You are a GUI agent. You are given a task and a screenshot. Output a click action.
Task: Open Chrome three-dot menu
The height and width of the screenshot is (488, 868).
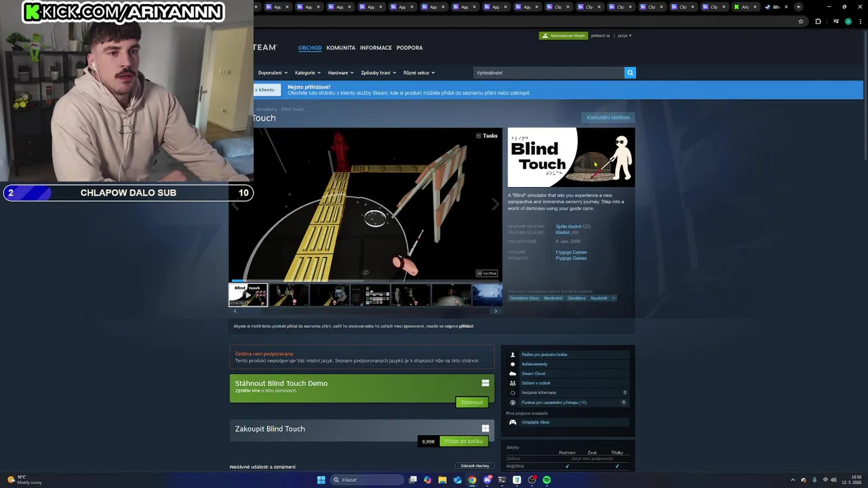[861, 21]
